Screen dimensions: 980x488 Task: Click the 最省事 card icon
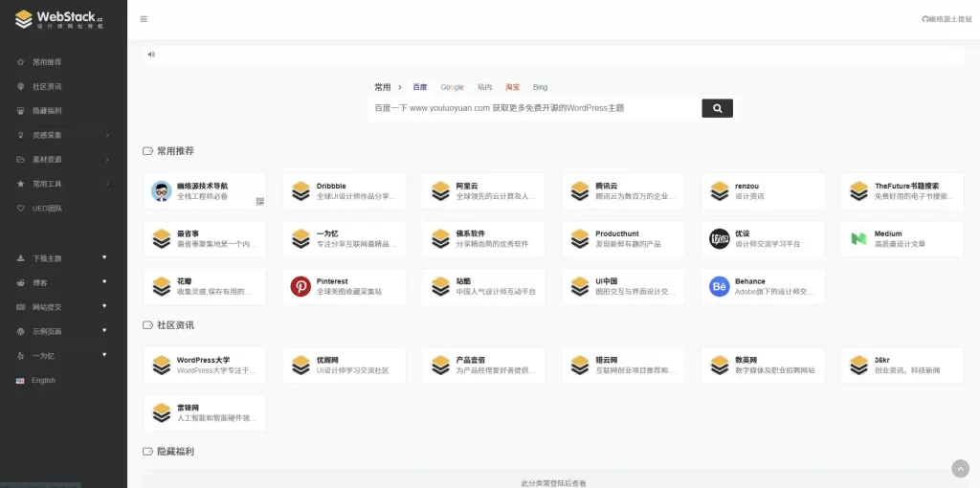(x=161, y=238)
